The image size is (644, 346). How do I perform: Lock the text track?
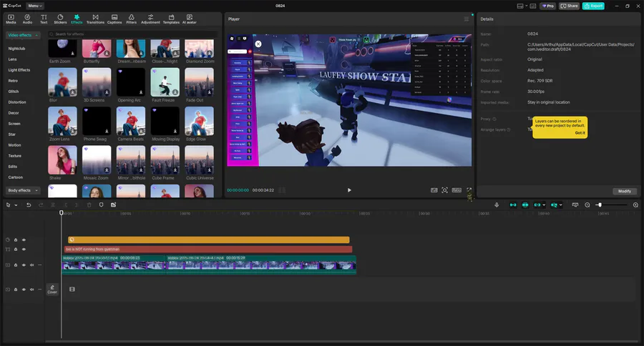pos(16,249)
